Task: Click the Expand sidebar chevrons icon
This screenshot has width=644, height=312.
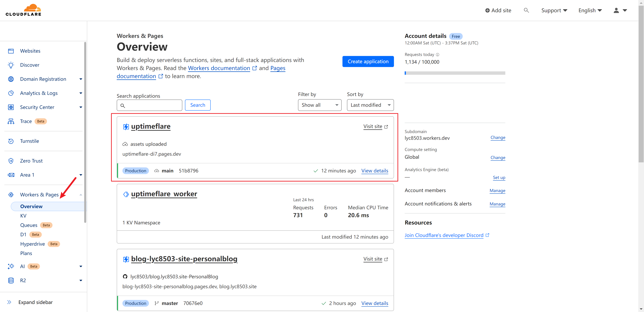Action: coord(9,302)
